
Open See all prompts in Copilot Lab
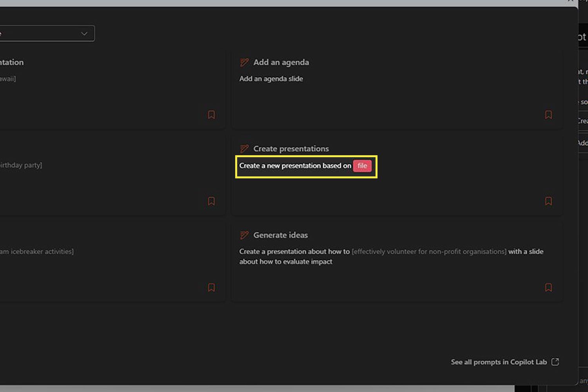tap(499, 362)
